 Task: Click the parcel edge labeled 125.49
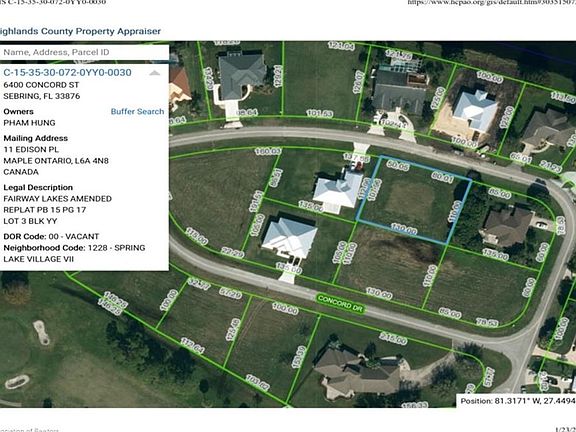(234, 330)
